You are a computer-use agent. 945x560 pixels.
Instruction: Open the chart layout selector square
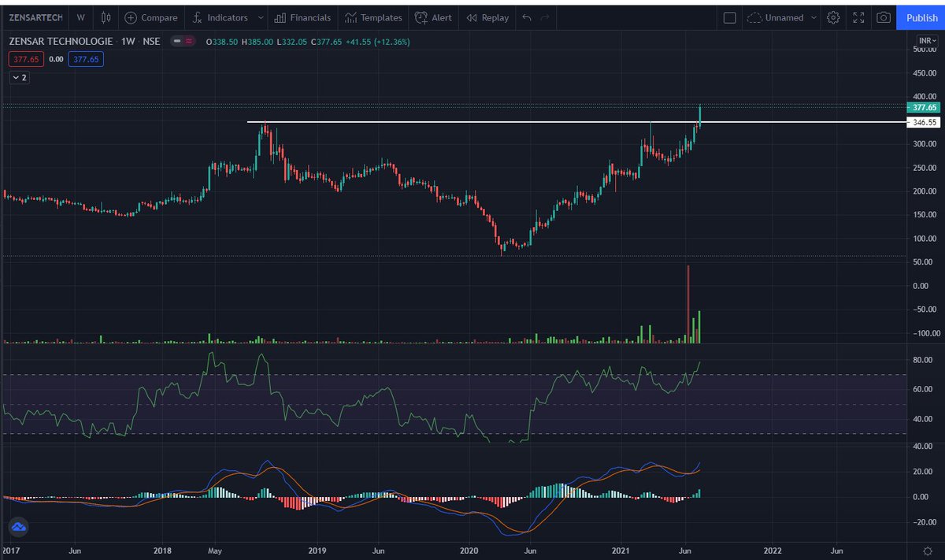pyautogui.click(x=730, y=17)
